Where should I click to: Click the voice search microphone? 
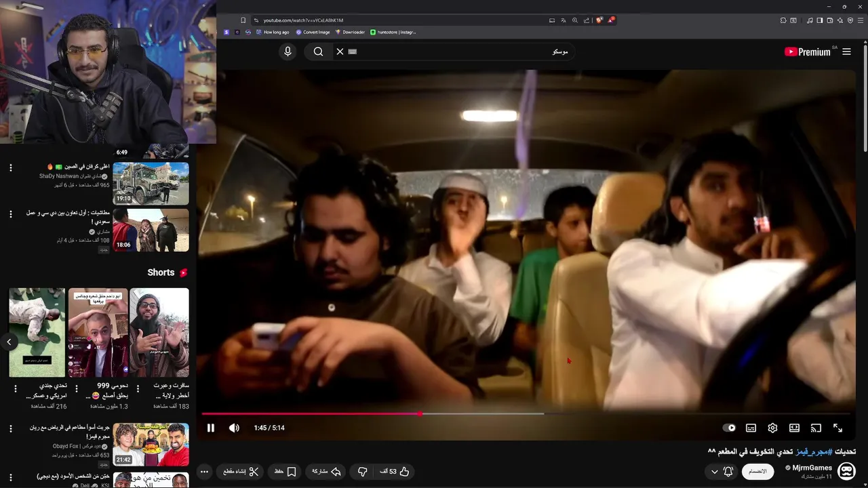pyautogui.click(x=288, y=52)
